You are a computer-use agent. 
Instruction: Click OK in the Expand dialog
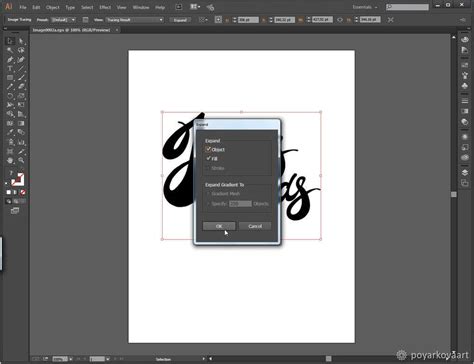point(219,226)
